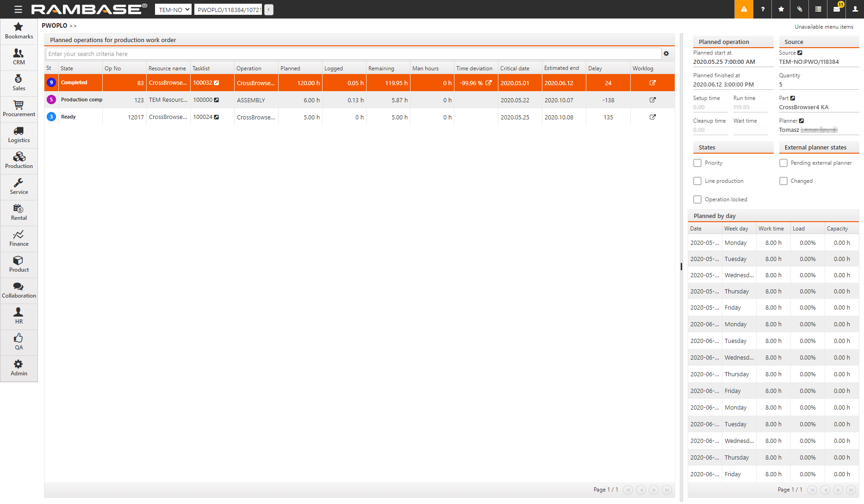Open search settings gear icon

coord(666,54)
